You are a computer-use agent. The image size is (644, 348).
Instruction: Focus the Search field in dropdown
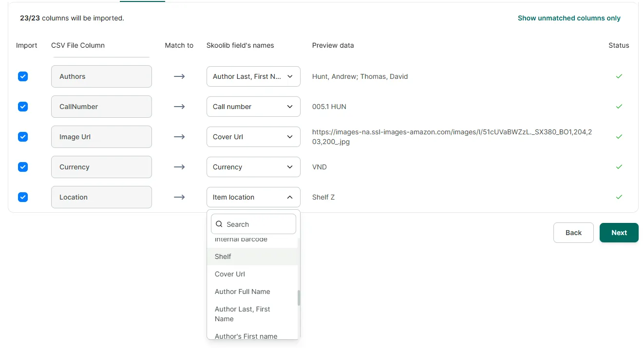coord(253,224)
